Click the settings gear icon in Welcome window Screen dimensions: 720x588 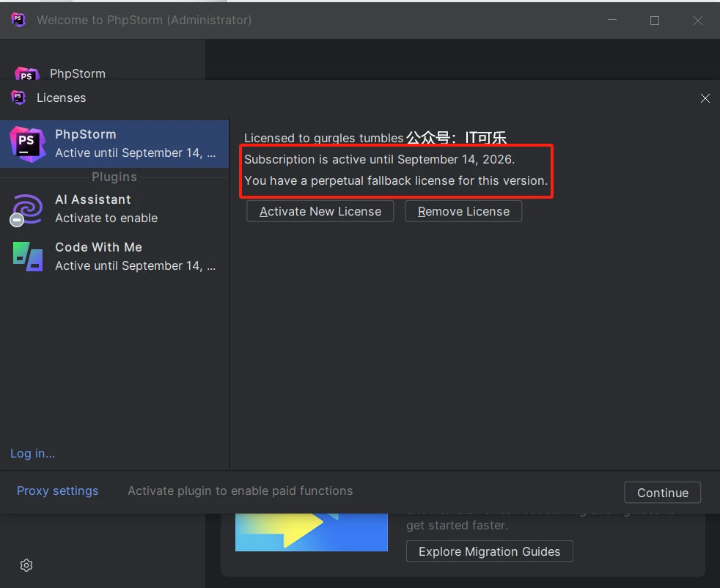point(26,565)
